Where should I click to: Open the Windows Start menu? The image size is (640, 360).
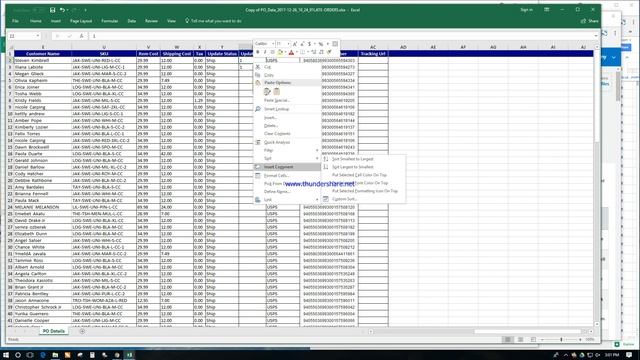[6, 355]
